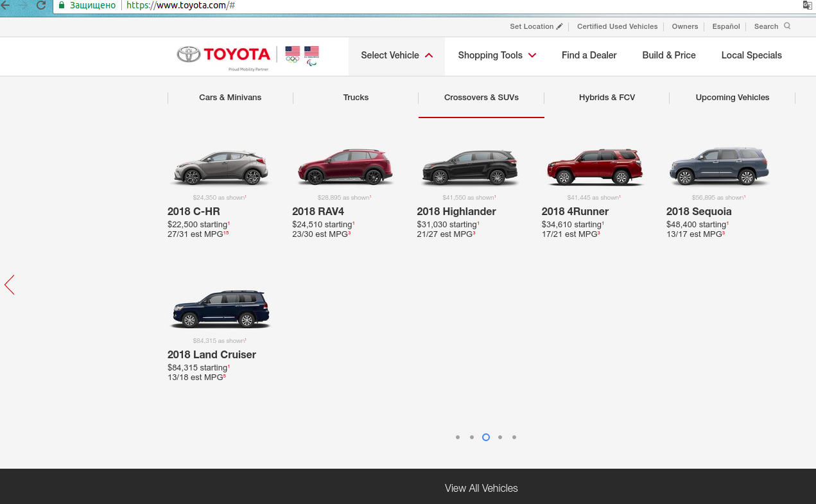Click the browser forward arrow
Viewport: 816px width, 504px height.
coord(23,5)
